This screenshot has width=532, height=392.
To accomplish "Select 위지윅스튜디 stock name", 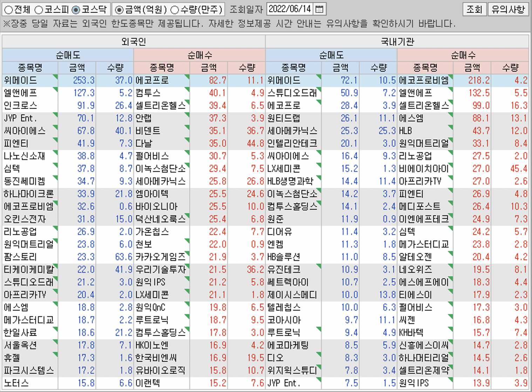I will (292, 371).
